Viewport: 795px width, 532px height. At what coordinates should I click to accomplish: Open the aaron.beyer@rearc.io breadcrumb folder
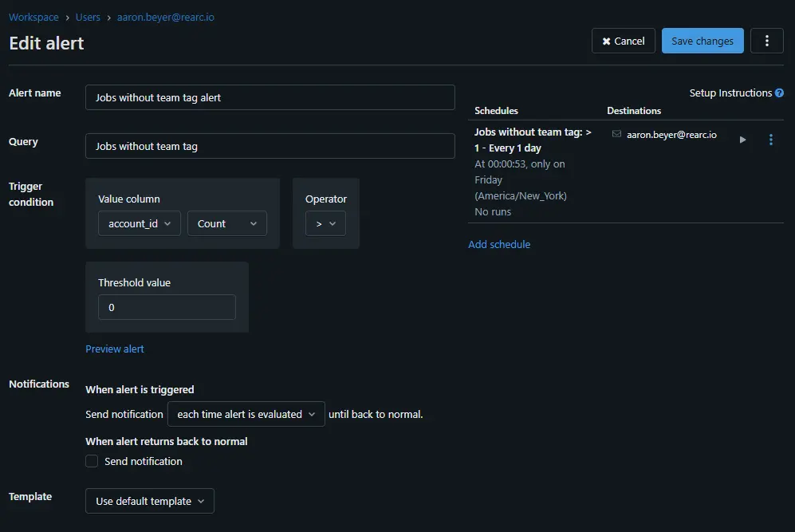(165, 17)
